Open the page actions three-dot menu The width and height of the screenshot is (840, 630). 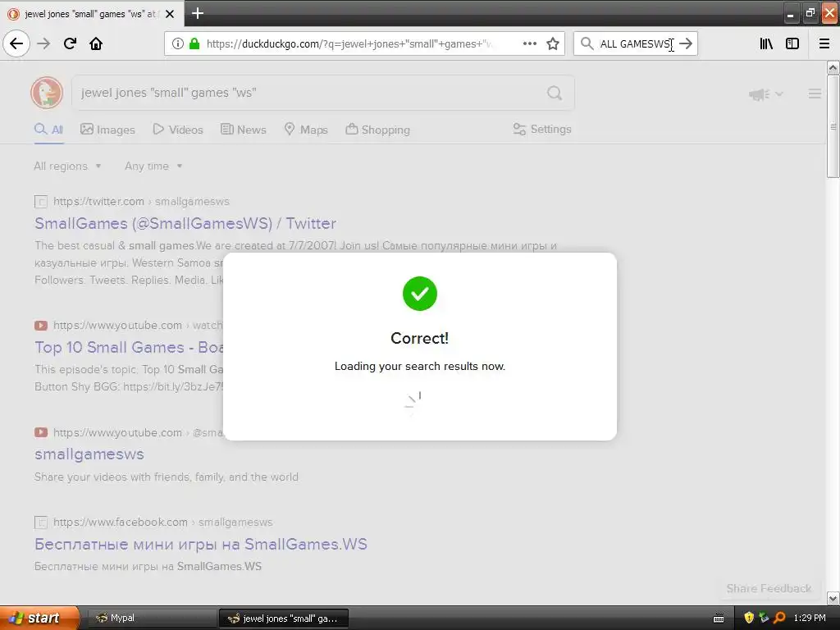[529, 43]
